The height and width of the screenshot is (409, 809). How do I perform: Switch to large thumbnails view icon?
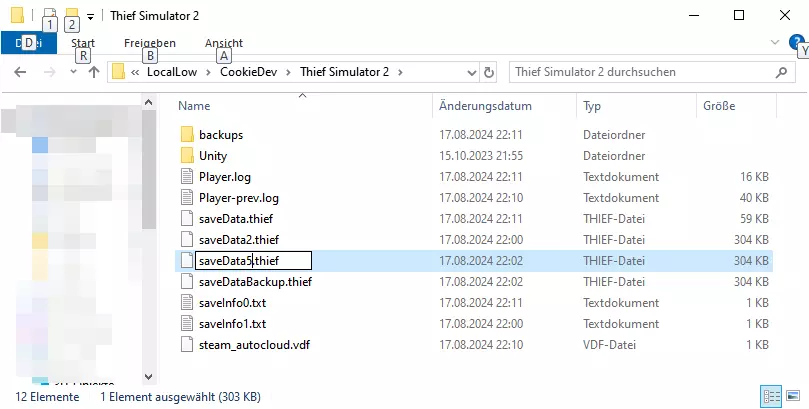point(793,396)
